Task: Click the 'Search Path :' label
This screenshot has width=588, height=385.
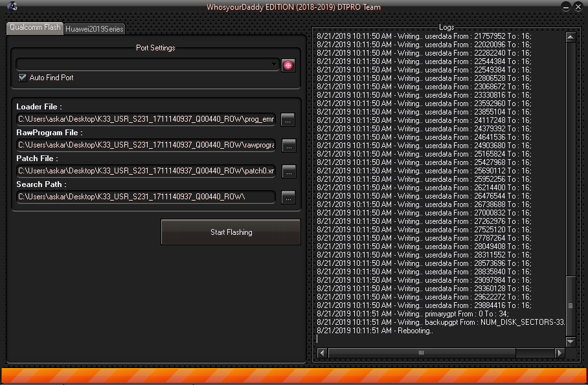Action: click(x=41, y=184)
